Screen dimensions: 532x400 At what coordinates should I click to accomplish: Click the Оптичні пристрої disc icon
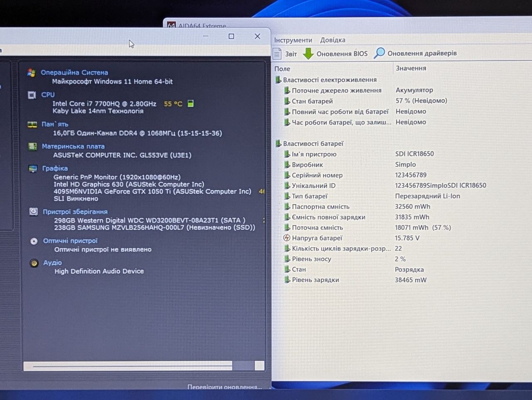coord(34,241)
